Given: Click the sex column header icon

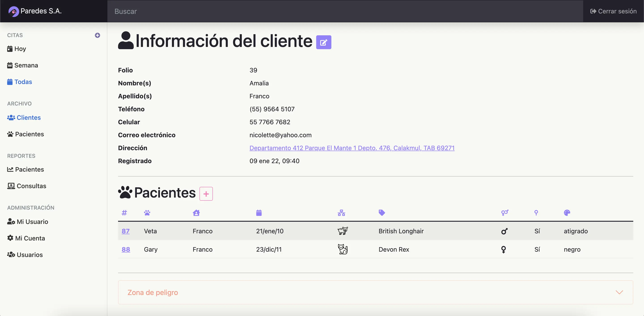Looking at the screenshot, I should click(504, 213).
